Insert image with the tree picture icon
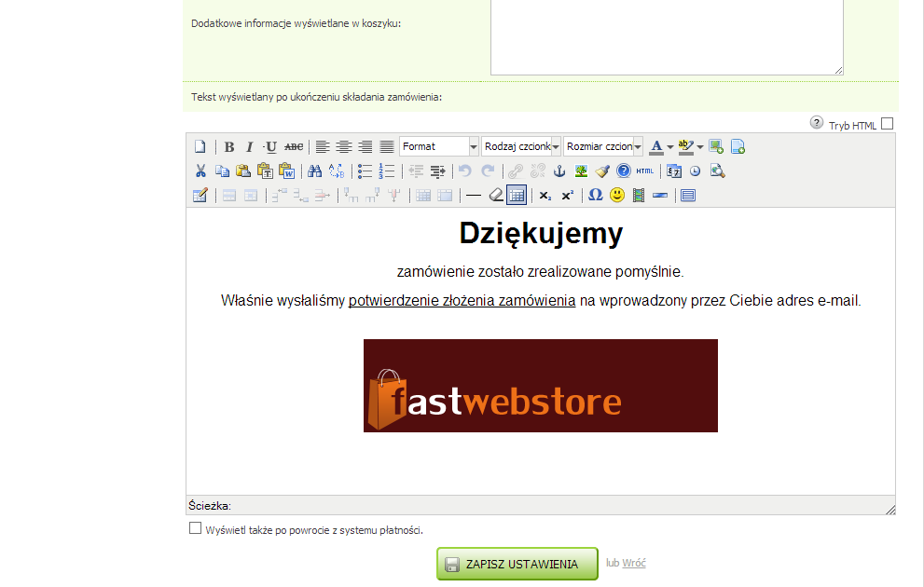This screenshot has width=924, height=587. tap(581, 171)
